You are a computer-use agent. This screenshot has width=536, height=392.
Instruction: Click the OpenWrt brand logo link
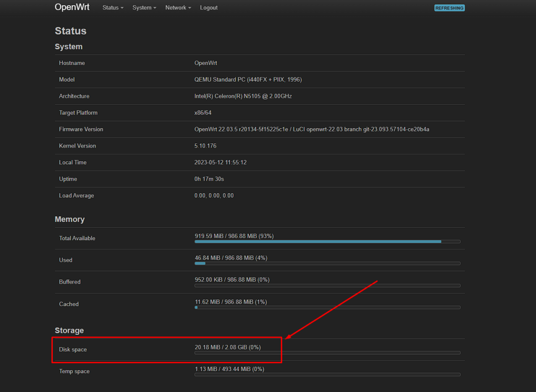pyautogui.click(x=72, y=7)
